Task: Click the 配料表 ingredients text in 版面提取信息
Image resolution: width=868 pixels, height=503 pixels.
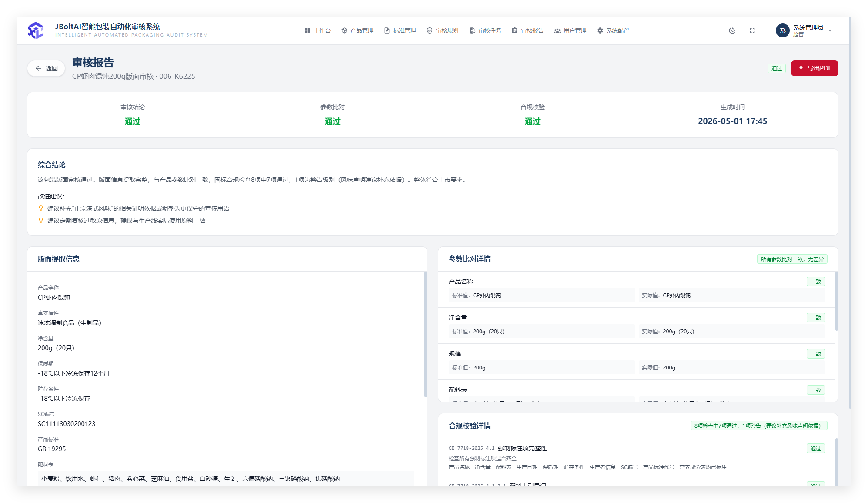Action: click(x=190, y=479)
